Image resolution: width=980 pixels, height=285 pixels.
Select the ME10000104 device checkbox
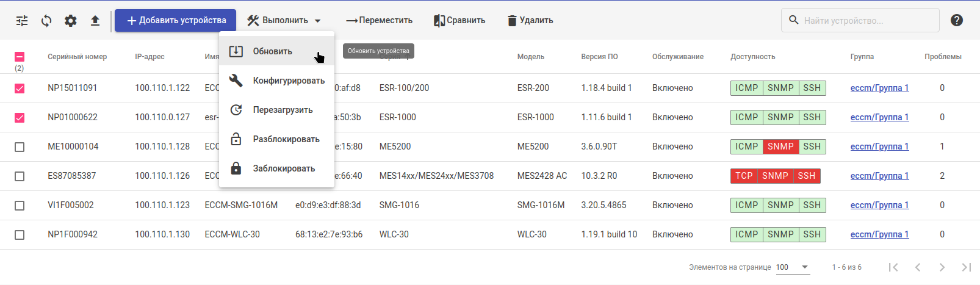(20, 147)
